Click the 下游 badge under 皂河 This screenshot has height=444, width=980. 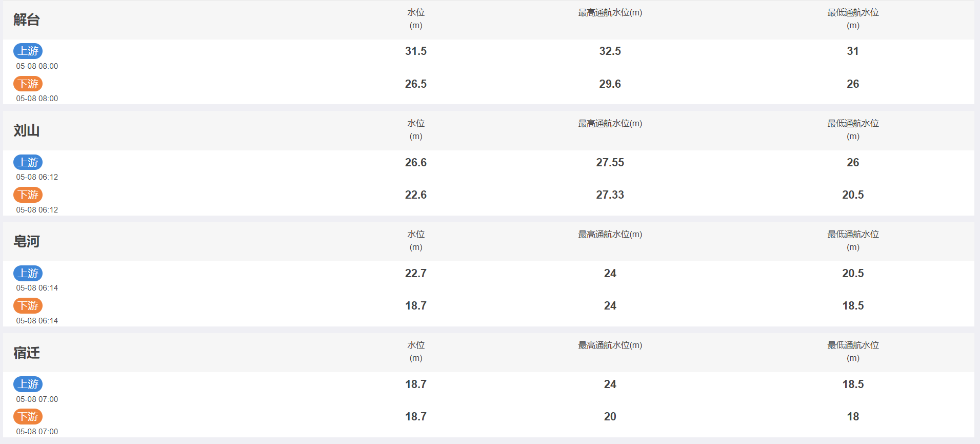[x=28, y=305]
